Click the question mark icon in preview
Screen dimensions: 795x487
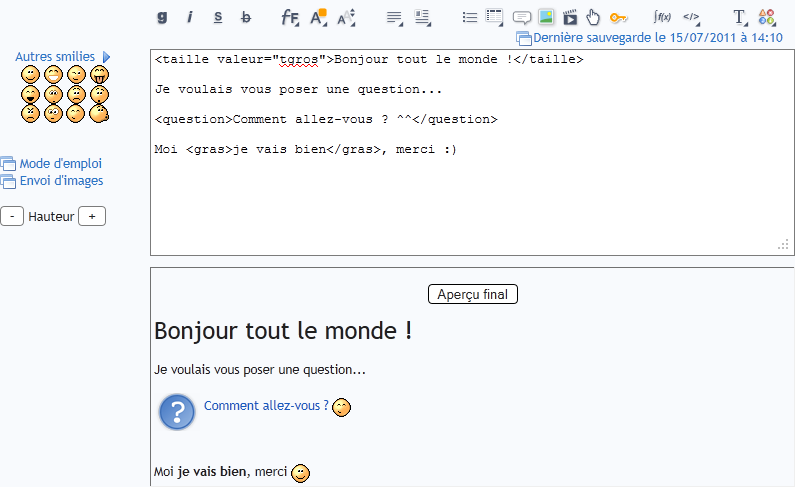pos(176,413)
